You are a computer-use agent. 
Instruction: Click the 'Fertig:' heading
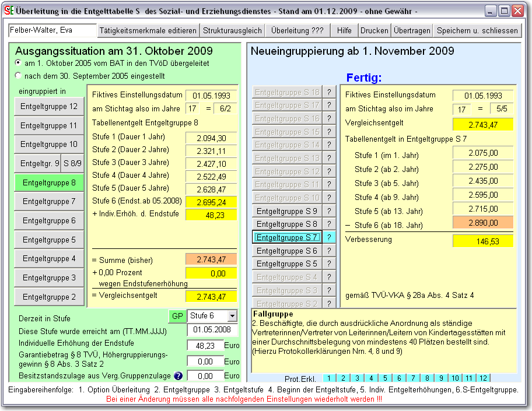tap(364, 78)
